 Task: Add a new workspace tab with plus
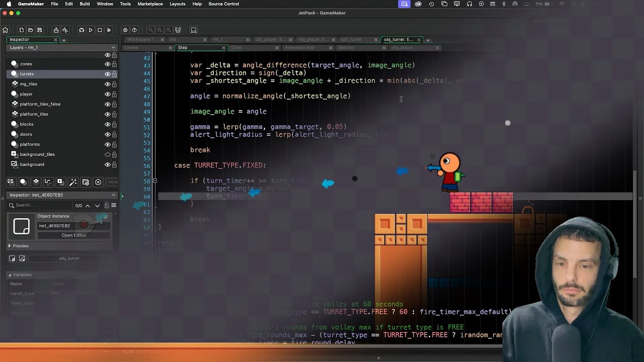[428, 40]
